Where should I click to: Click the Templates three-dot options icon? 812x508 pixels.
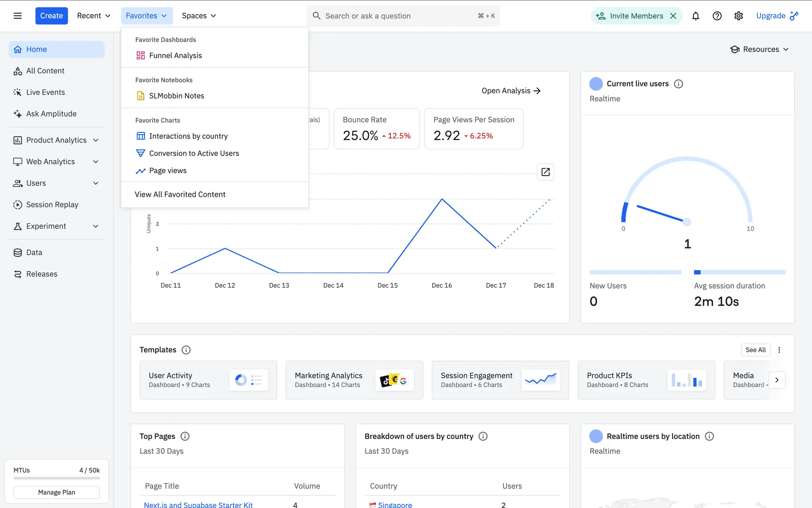click(779, 350)
